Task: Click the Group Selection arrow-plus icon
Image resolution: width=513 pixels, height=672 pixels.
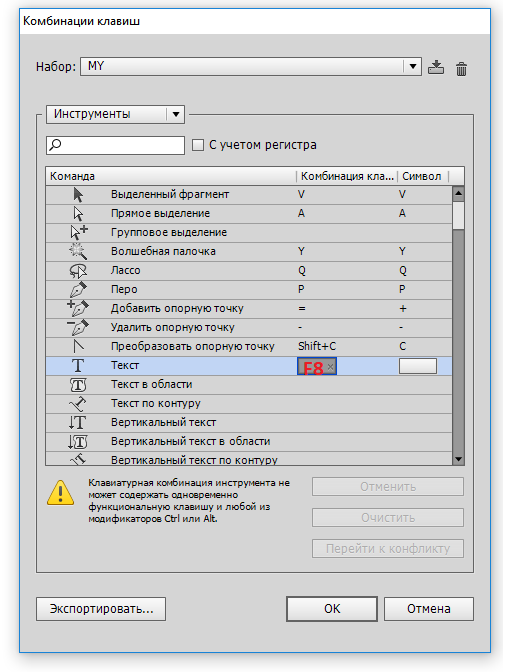Action: coord(79,232)
